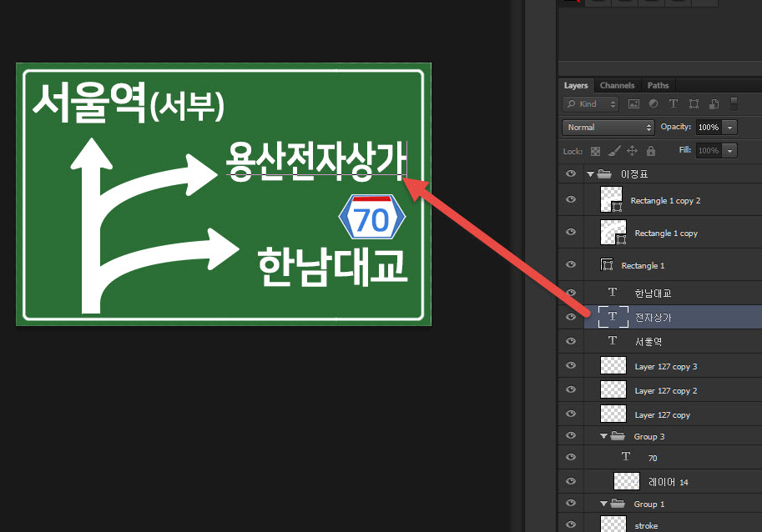The height and width of the screenshot is (532, 762).
Task: Filter layers by type layers icon
Action: tap(673, 104)
